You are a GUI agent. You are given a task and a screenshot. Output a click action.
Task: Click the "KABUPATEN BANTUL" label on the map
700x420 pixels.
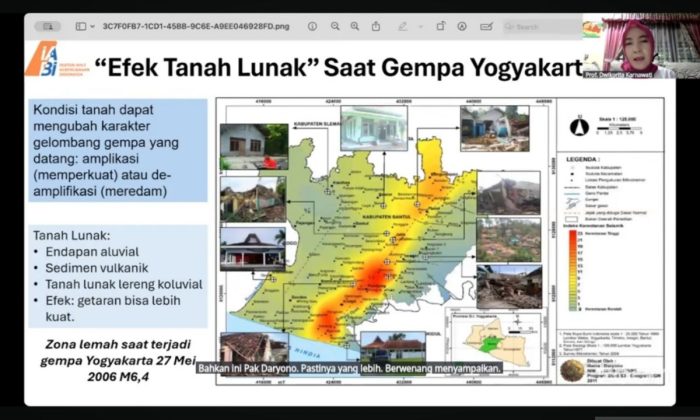387,216
